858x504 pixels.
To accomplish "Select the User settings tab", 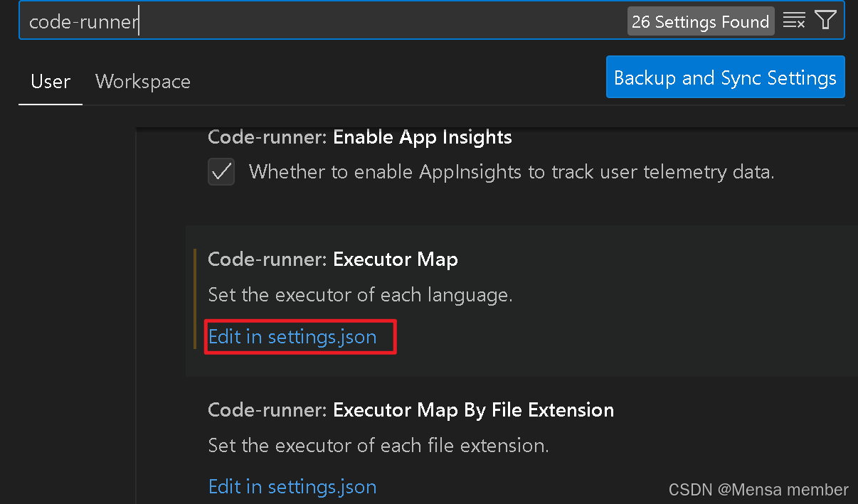I will pyautogui.click(x=50, y=81).
